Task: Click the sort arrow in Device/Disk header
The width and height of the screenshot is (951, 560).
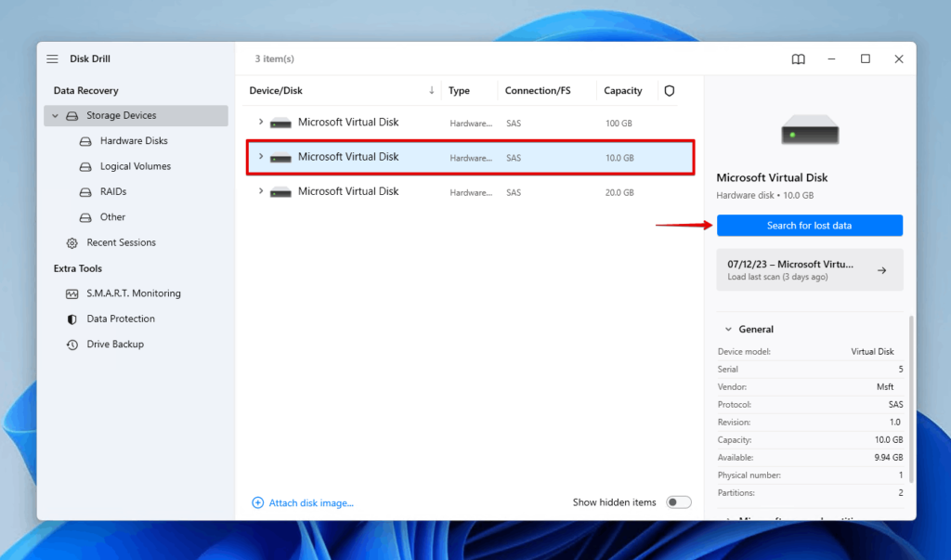Action: click(x=431, y=90)
